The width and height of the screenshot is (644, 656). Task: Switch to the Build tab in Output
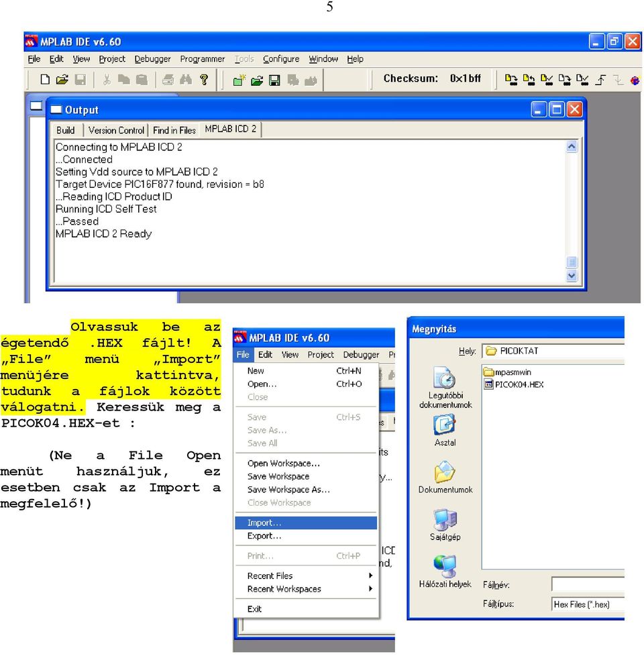tap(66, 130)
